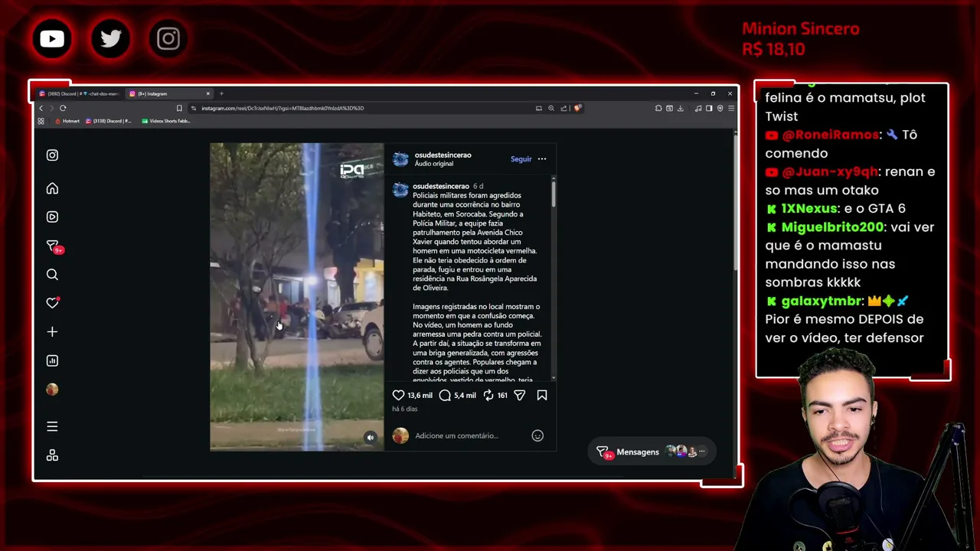Screen dimensions: 980x551
Task: Open a new browser tab
Action: [x=221, y=93]
